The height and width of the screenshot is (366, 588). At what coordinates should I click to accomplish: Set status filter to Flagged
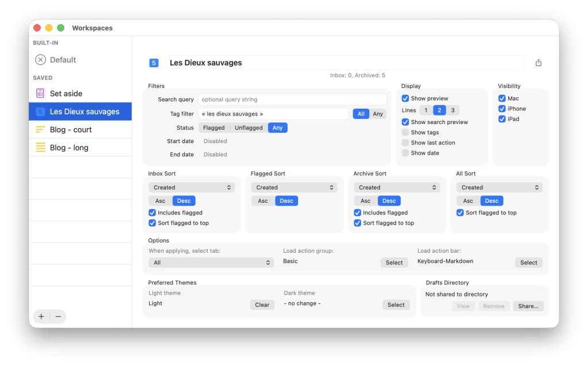214,128
